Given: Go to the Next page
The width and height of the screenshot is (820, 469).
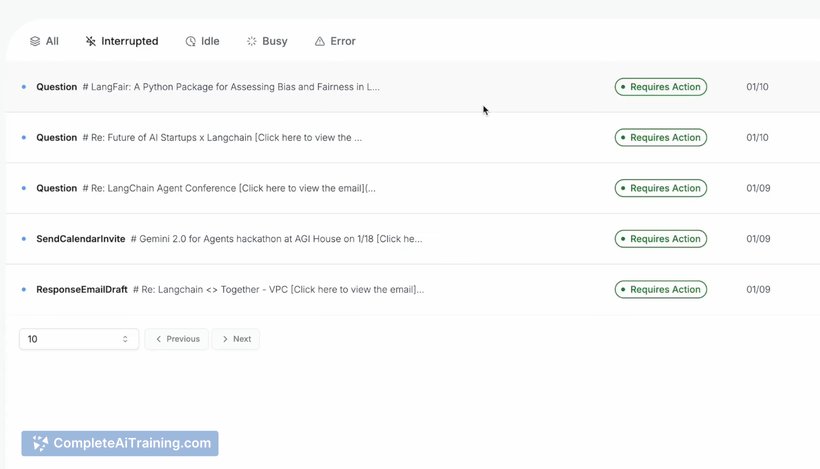Looking at the screenshot, I should pos(236,339).
